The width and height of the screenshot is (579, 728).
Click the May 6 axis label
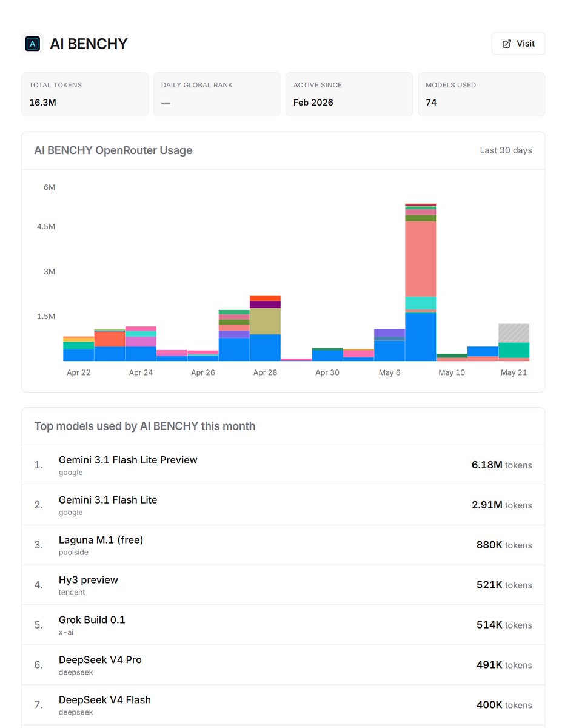pyautogui.click(x=390, y=372)
